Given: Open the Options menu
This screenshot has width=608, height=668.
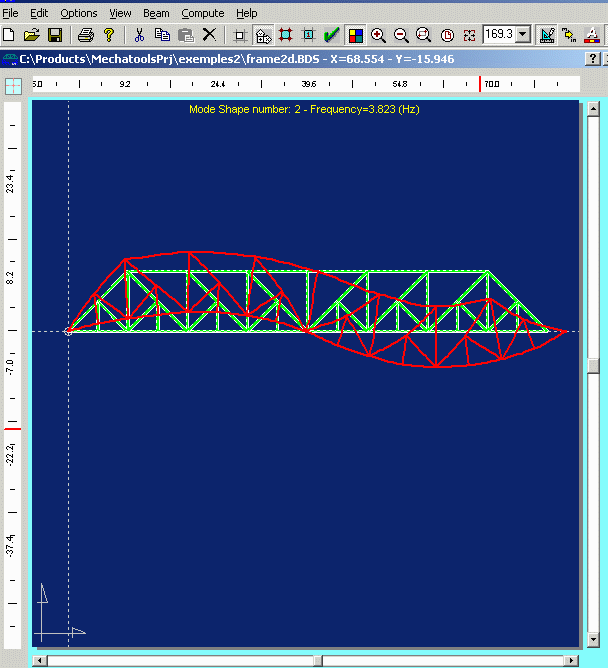Looking at the screenshot, I should tap(79, 13).
